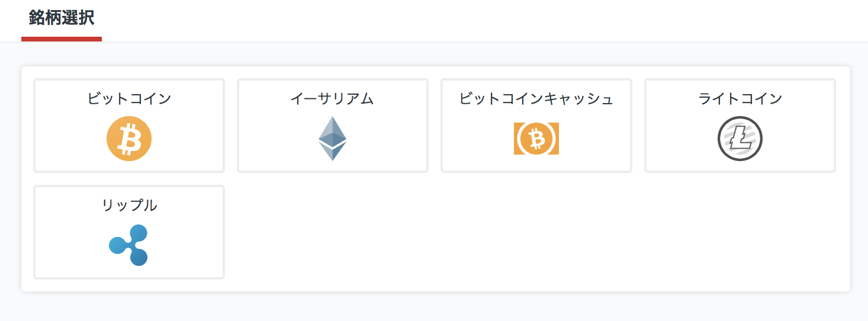Viewport: 868px width, 321px height.
Task: Click the grey page background below the panel
Action: 434,307
